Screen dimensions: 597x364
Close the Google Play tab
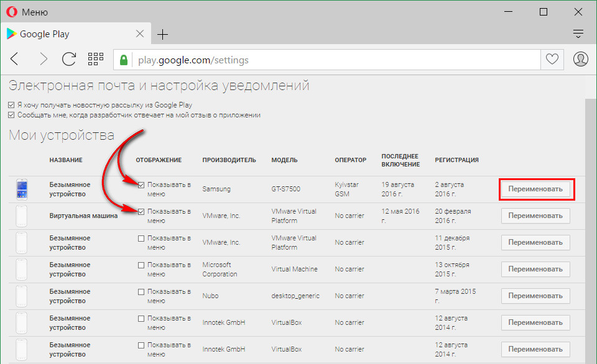pyautogui.click(x=140, y=34)
